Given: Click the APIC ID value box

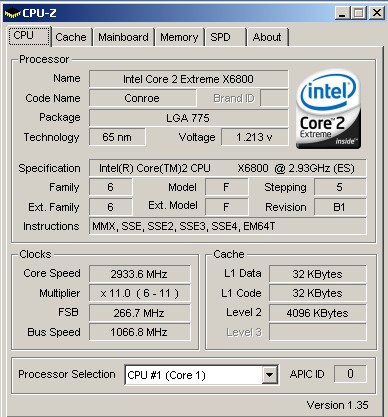Looking at the screenshot, I should point(350,374).
